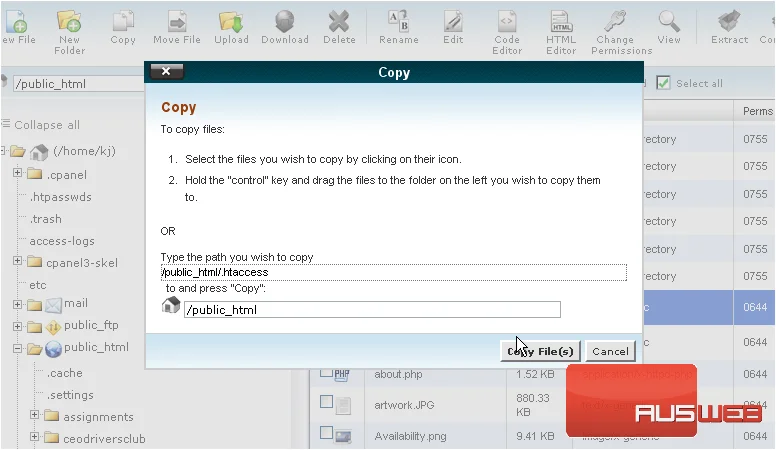Click the Download toolbar icon
The image size is (776, 450).
click(285, 27)
